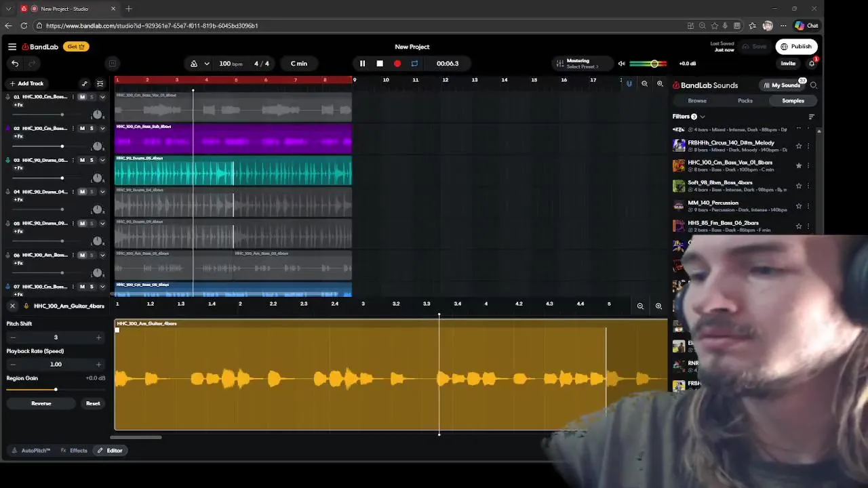
Task: Open more options for Soft_98_Bbm_Bass_4bars
Action: click(808, 186)
